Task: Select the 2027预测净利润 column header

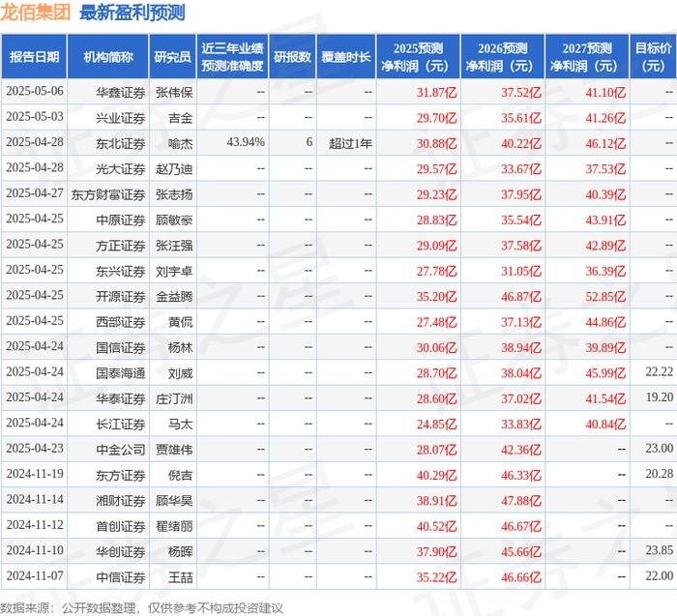Action: point(587,56)
